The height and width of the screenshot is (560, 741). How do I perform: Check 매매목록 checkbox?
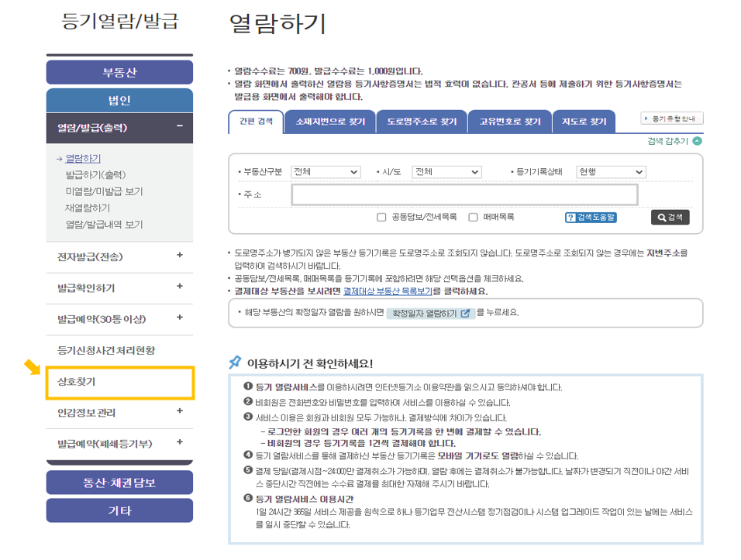(473, 217)
